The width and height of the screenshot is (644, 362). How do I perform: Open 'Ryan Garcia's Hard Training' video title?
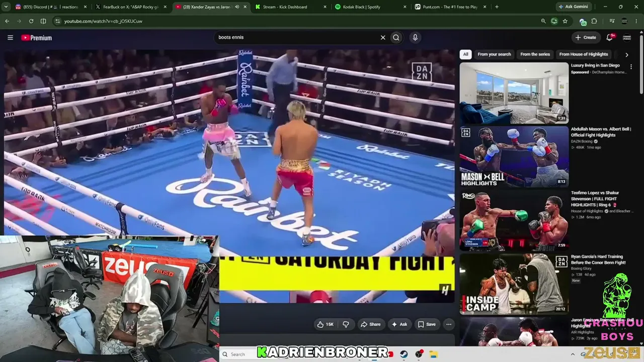pyautogui.click(x=598, y=259)
